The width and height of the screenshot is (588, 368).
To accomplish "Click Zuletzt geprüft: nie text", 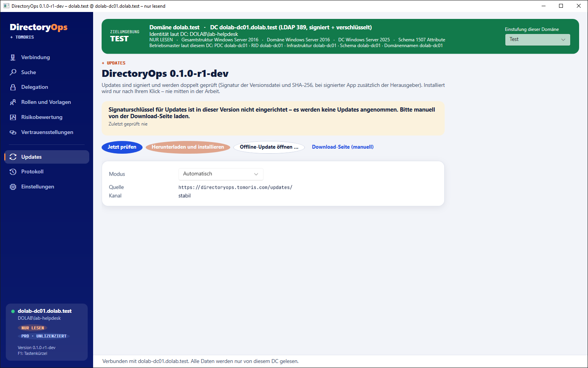I will tap(128, 124).
